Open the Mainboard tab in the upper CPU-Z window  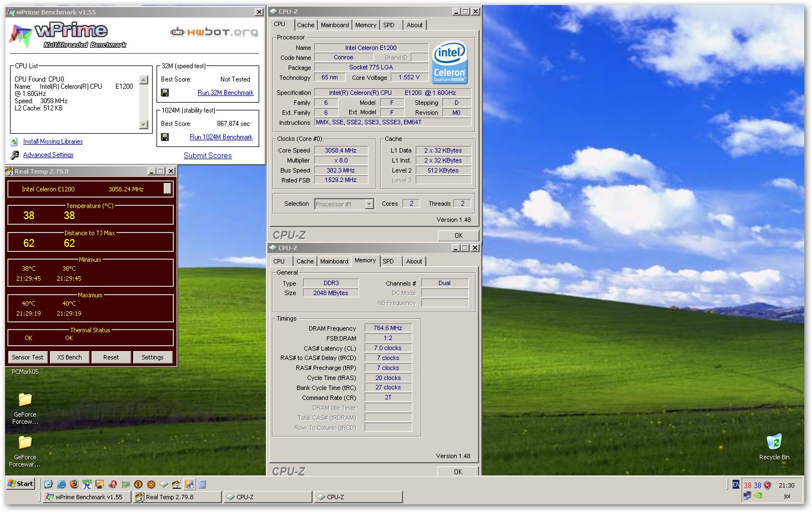point(335,25)
